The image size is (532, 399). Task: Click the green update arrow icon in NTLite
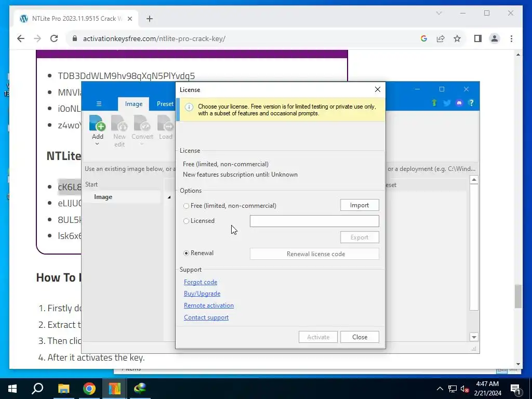click(x=434, y=103)
